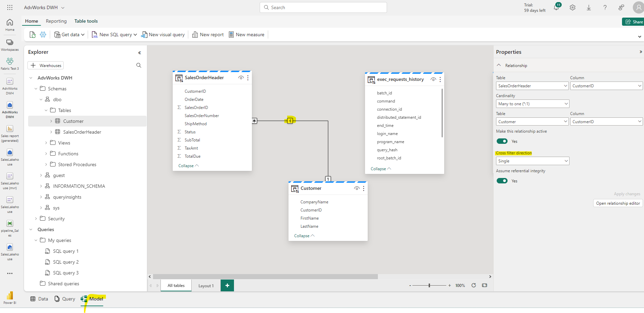Image resolution: width=644 pixels, height=313 pixels.
Task: Switch to the Reporting ribbon tab
Action: pyautogui.click(x=56, y=21)
